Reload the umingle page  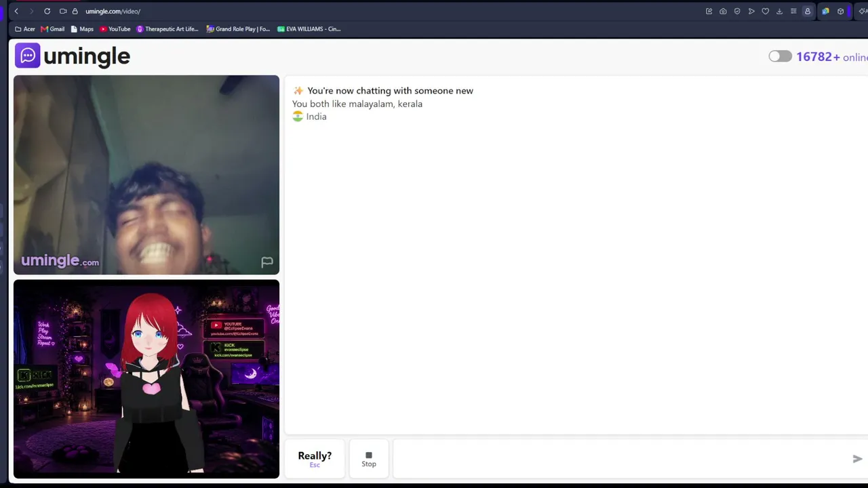tap(47, 11)
